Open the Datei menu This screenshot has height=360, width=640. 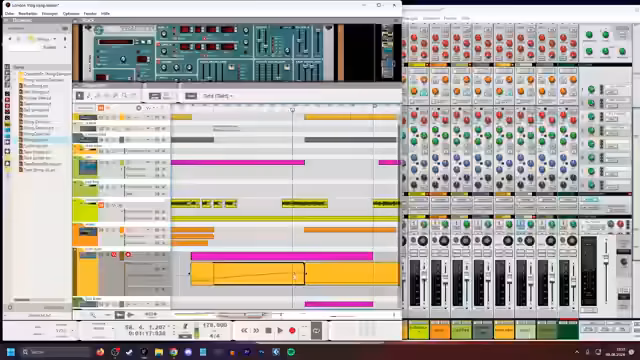[9, 13]
